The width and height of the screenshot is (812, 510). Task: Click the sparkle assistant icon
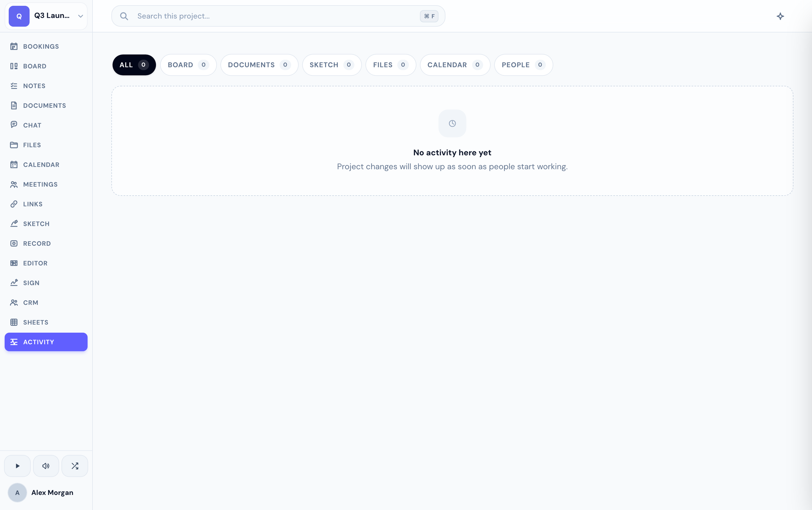[780, 16]
